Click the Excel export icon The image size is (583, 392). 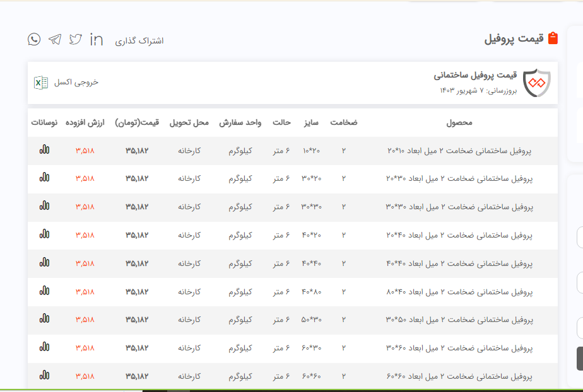pos(41,83)
